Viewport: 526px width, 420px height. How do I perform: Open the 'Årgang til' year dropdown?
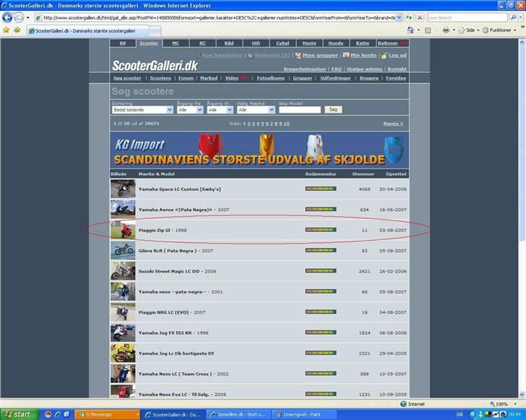pyautogui.click(x=220, y=110)
